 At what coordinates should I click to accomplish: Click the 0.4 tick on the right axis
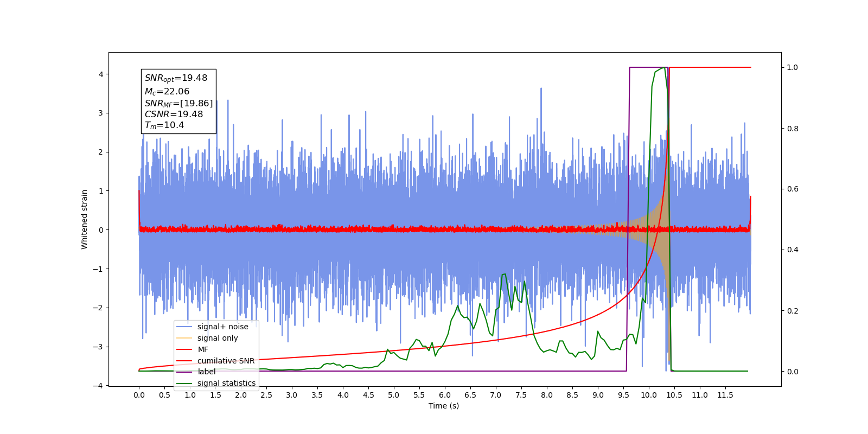[x=793, y=250]
